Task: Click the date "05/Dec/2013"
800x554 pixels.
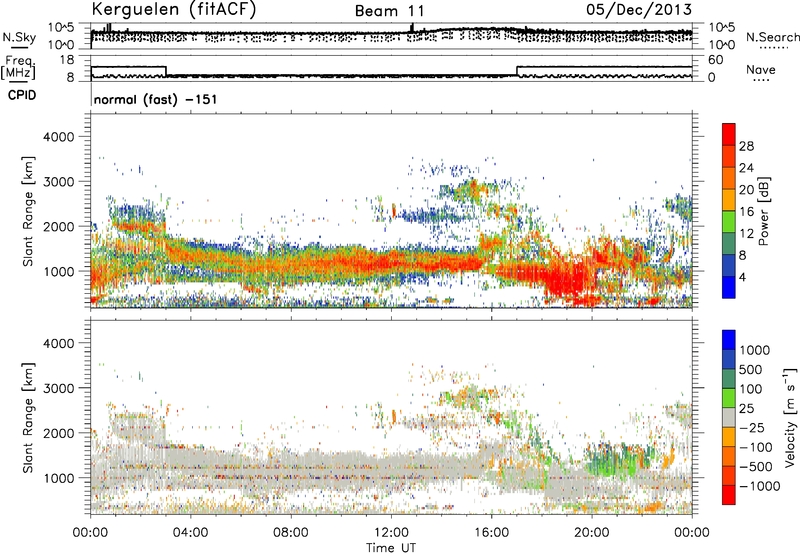Action: point(639,10)
